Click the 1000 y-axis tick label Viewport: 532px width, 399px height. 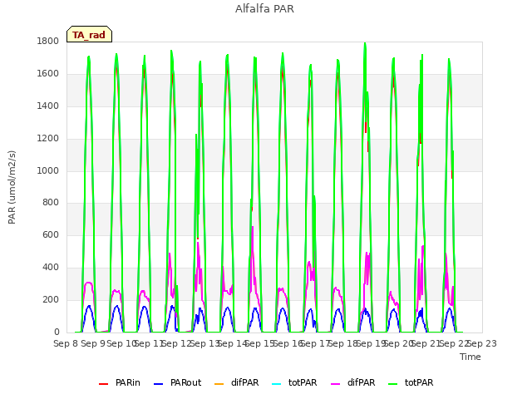pos(48,170)
